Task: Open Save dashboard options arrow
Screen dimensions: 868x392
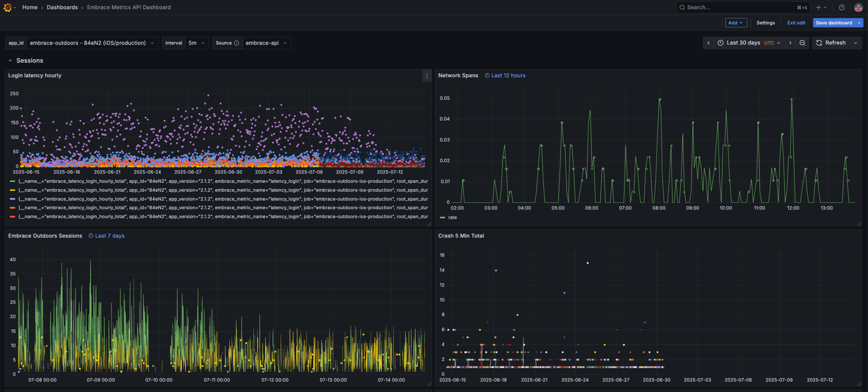Action: pyautogui.click(x=859, y=23)
